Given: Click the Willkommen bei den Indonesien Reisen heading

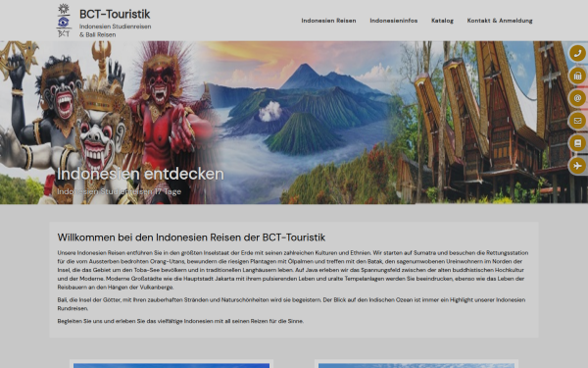Looking at the screenshot, I should pyautogui.click(x=191, y=237).
